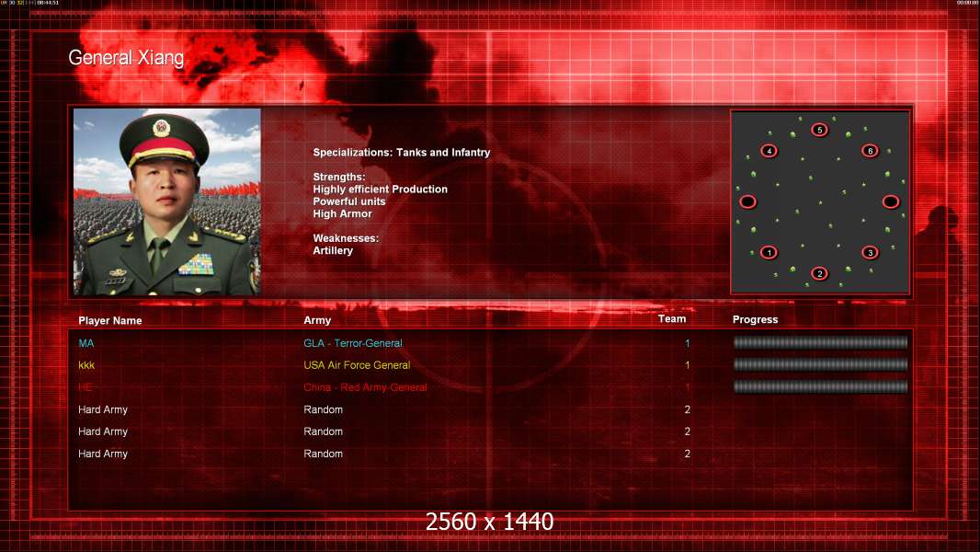980x552 pixels.
Task: Click the Player Name column header
Action: [x=110, y=321]
